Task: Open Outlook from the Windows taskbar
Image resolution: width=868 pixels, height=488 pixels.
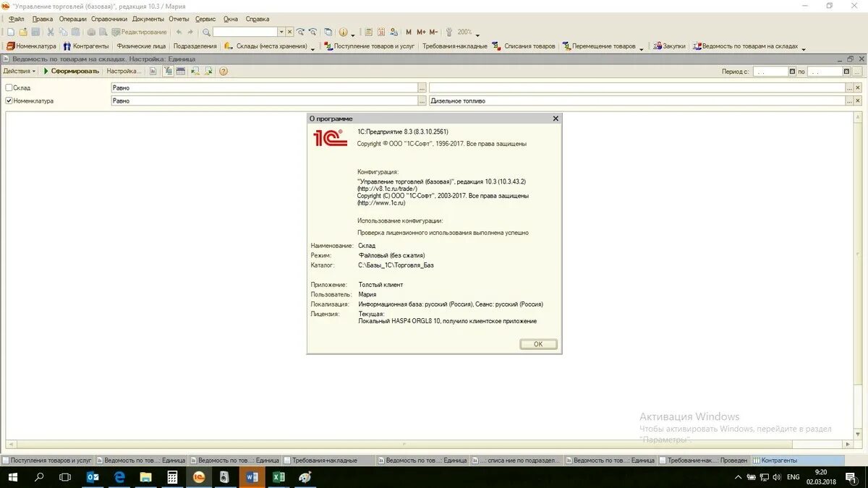Action: [x=93, y=477]
